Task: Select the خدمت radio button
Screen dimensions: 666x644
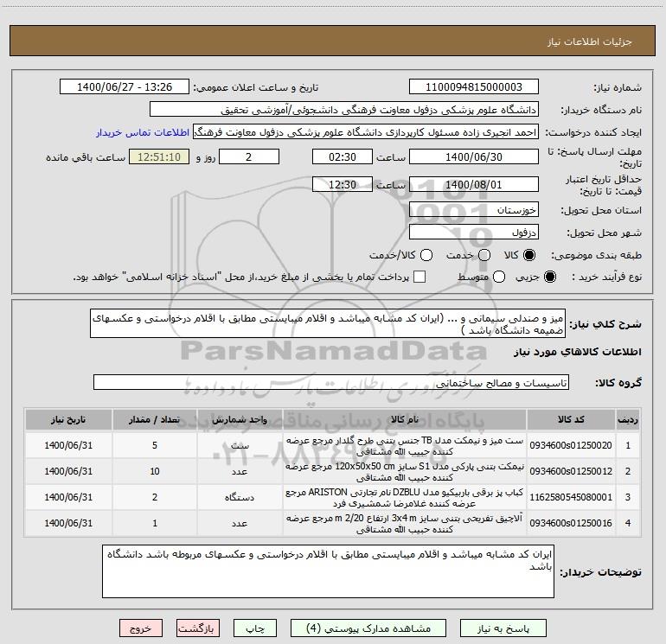Action: pyautogui.click(x=484, y=255)
